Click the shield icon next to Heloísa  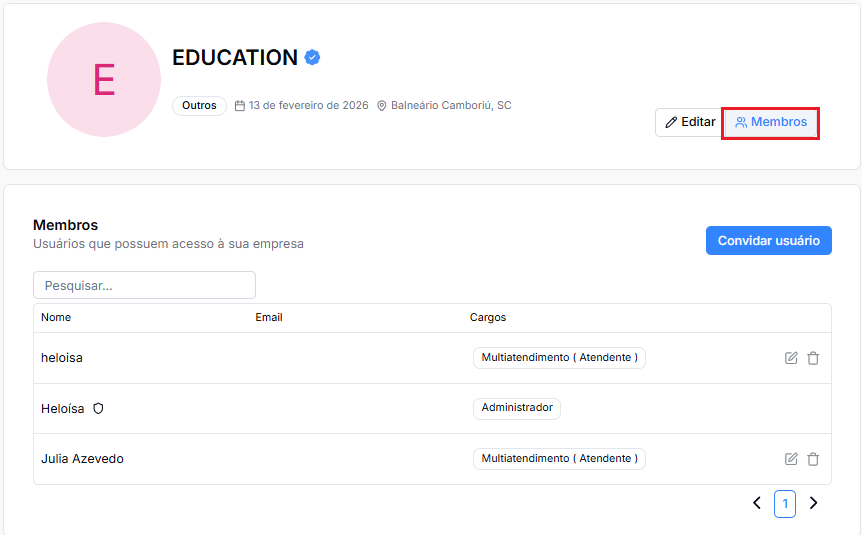coord(98,409)
